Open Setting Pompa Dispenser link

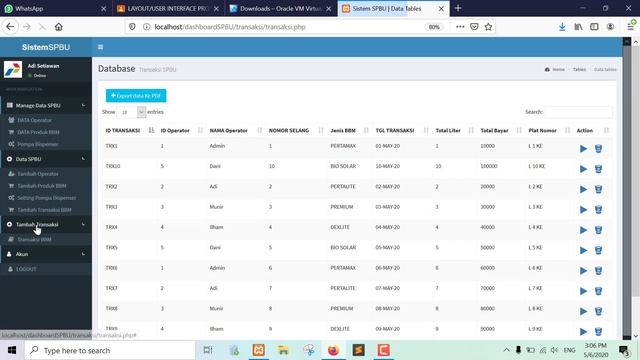point(47,198)
